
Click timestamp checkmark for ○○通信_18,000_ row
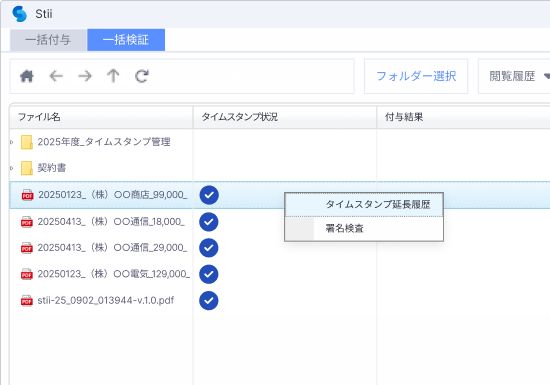(x=209, y=222)
